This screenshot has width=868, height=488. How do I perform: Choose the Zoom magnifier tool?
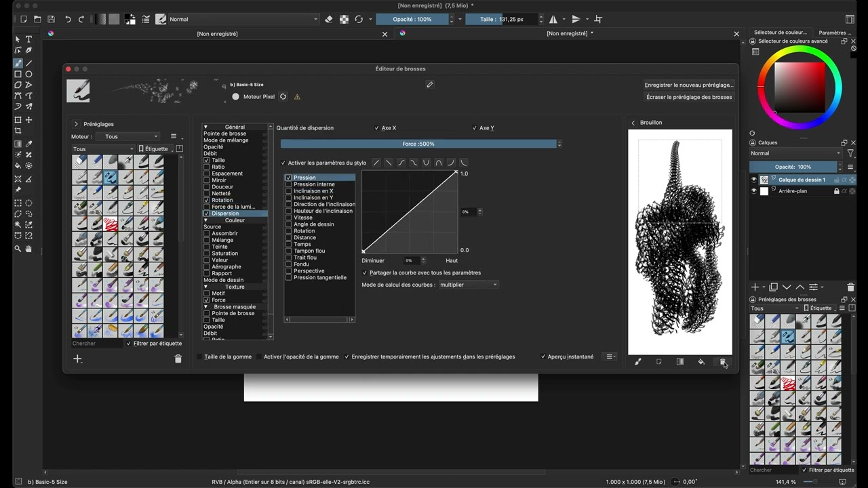(18, 249)
